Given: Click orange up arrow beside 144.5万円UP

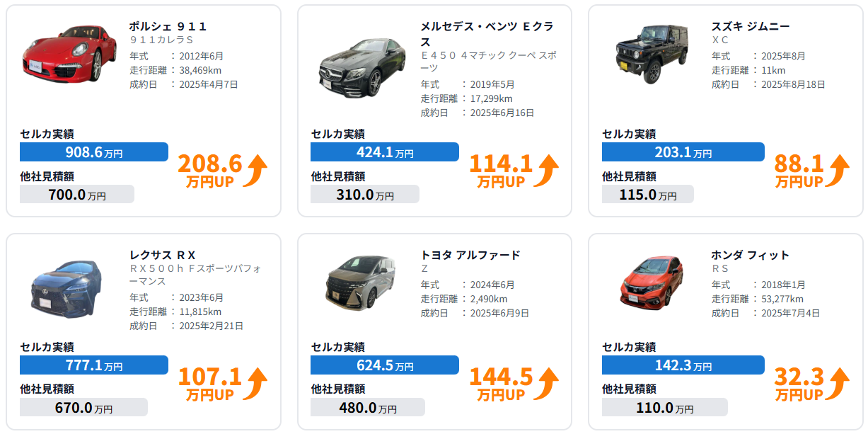Looking at the screenshot, I should [x=547, y=384].
